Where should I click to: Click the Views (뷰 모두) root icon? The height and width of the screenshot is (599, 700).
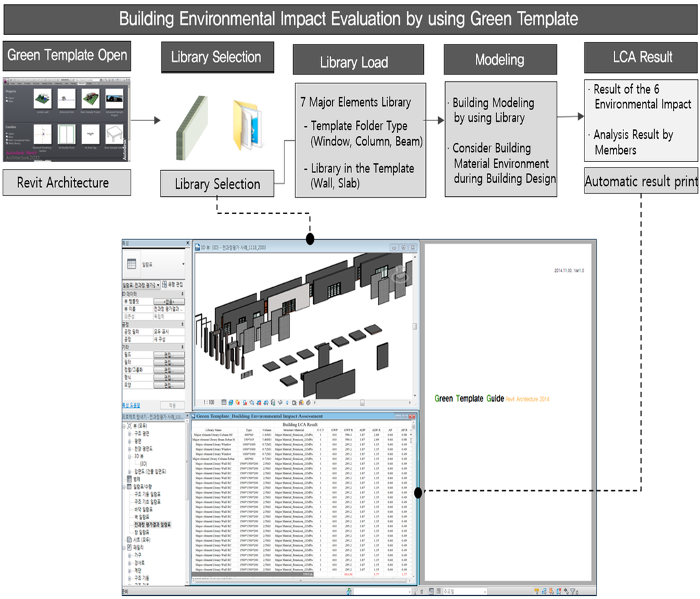tap(129, 426)
